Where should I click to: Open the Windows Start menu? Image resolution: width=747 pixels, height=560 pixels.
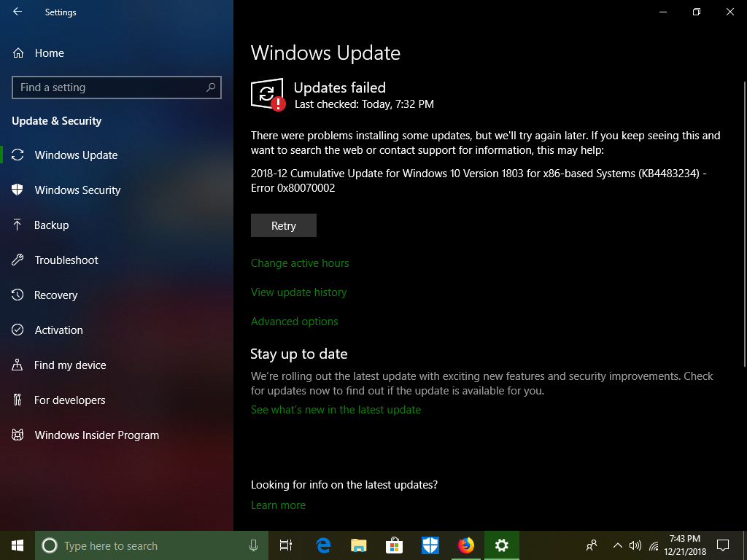(18, 545)
